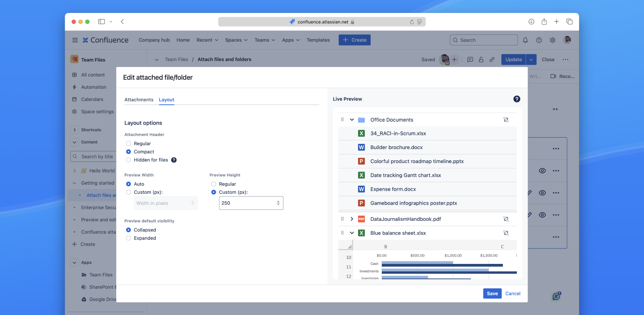
Task: Expand DataJournalismHandbook.pdf preview
Action: tap(352, 219)
